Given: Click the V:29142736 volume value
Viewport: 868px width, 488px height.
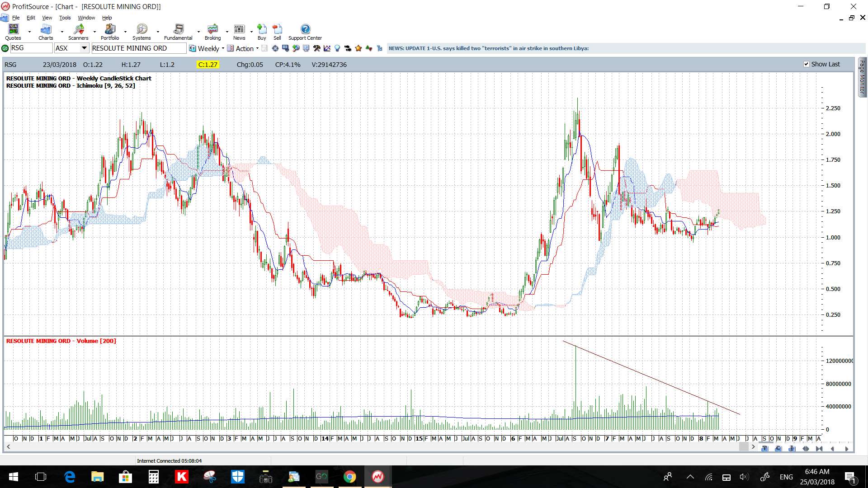Looking at the screenshot, I should (x=329, y=65).
